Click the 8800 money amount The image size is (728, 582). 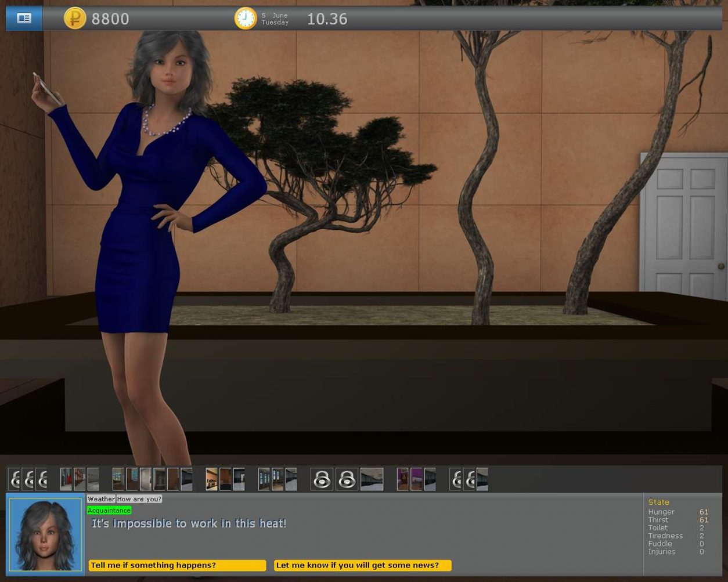tap(110, 19)
